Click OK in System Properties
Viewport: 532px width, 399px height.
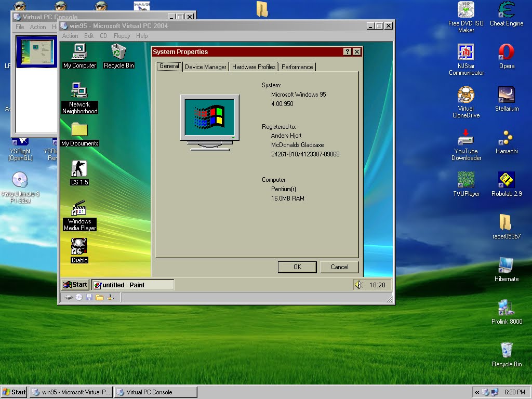point(297,267)
